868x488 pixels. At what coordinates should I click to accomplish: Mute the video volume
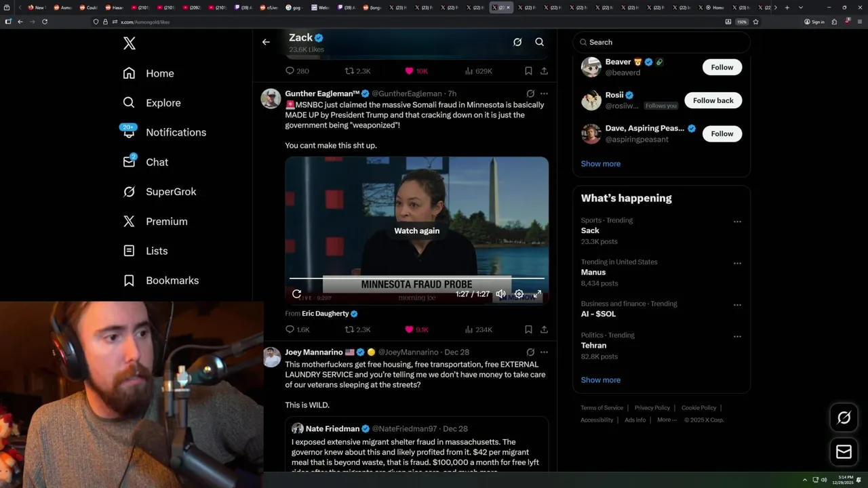[500, 294]
